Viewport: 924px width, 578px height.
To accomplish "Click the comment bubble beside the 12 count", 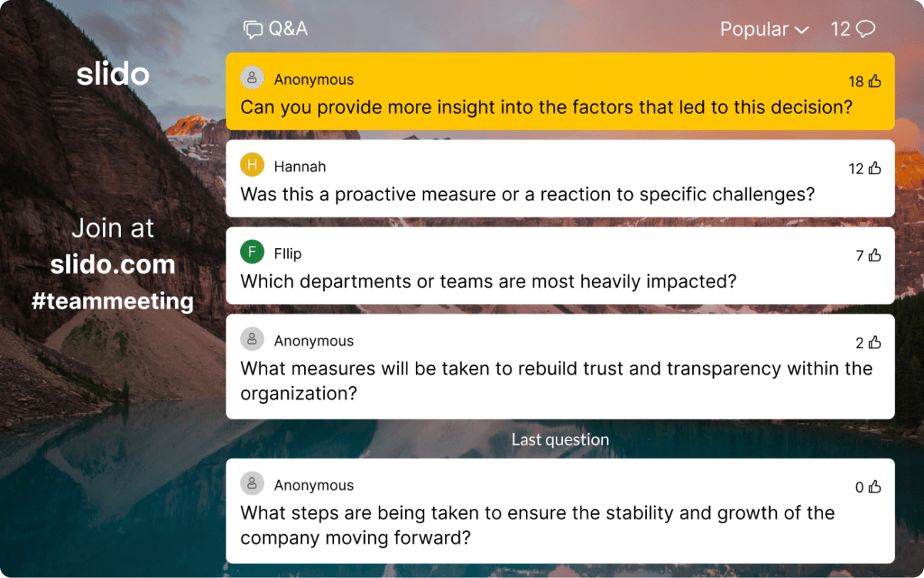I will coord(864,29).
